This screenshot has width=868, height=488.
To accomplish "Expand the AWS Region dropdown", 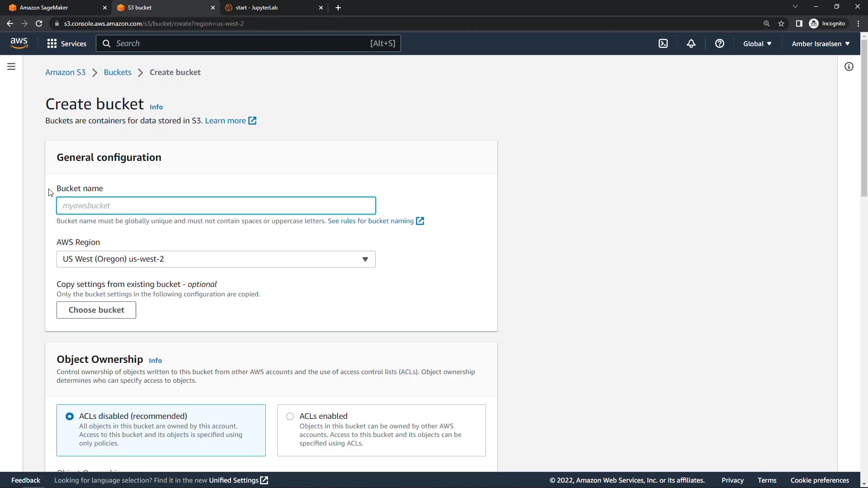I will pyautogui.click(x=216, y=259).
